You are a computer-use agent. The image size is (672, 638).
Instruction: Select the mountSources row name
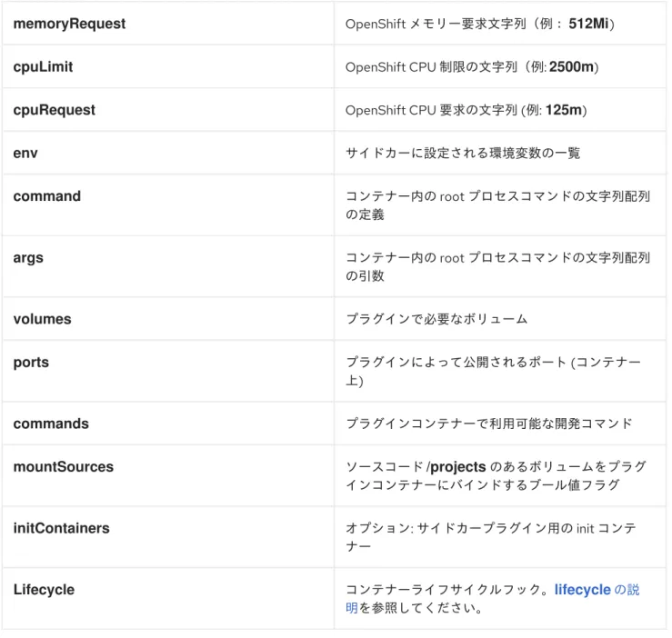point(64,466)
